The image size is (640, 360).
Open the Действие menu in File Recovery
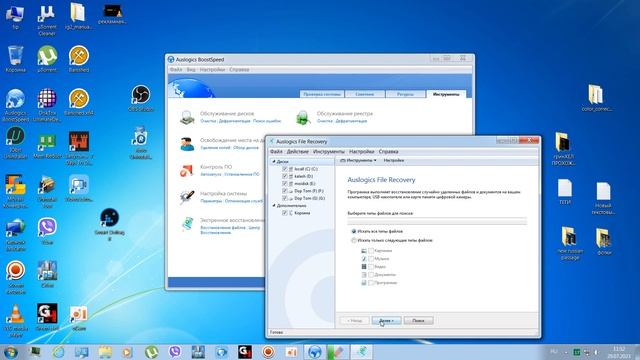tap(298, 152)
